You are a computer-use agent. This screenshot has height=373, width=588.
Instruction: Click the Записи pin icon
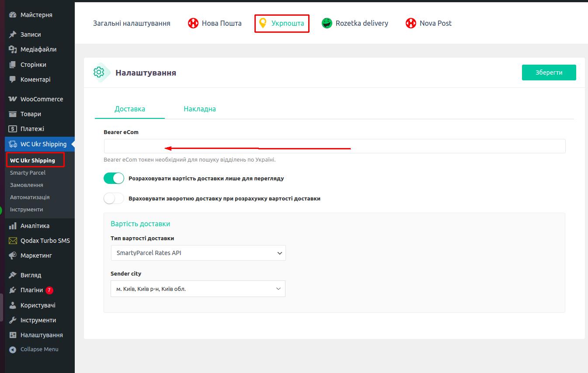pos(13,35)
